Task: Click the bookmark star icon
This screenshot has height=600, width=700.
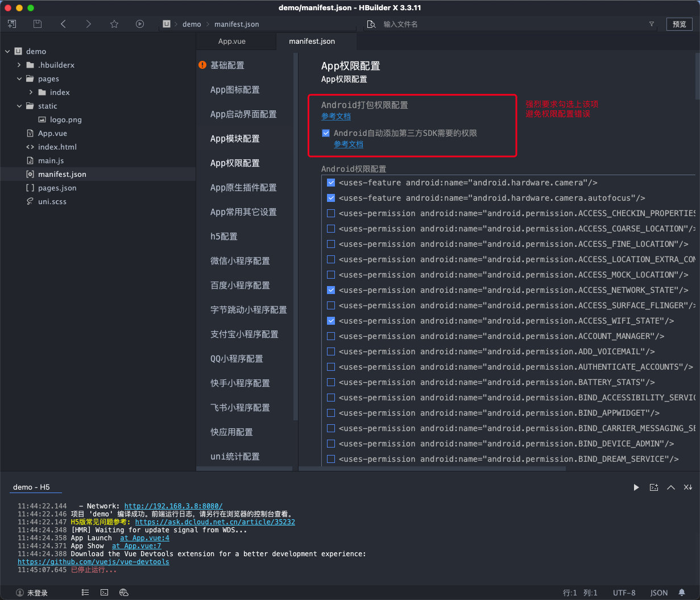Action: click(114, 24)
